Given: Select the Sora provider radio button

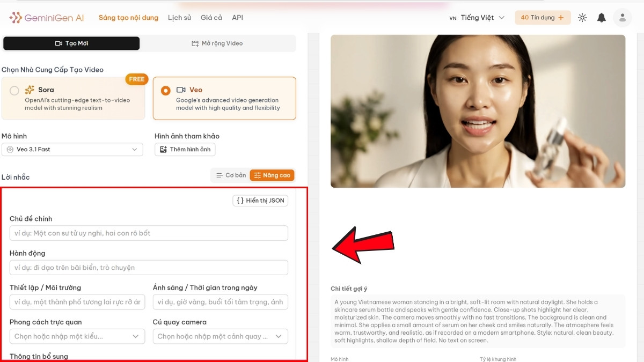Looking at the screenshot, I should tap(14, 91).
